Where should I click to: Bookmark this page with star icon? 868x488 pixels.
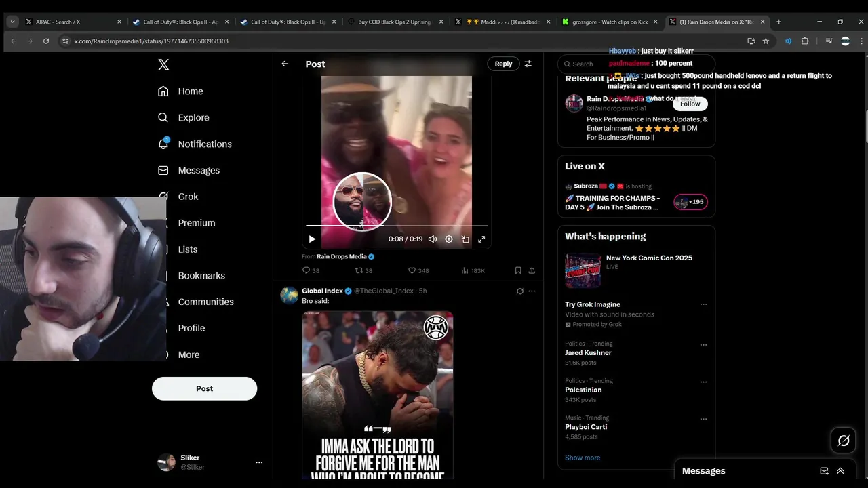[x=766, y=41]
